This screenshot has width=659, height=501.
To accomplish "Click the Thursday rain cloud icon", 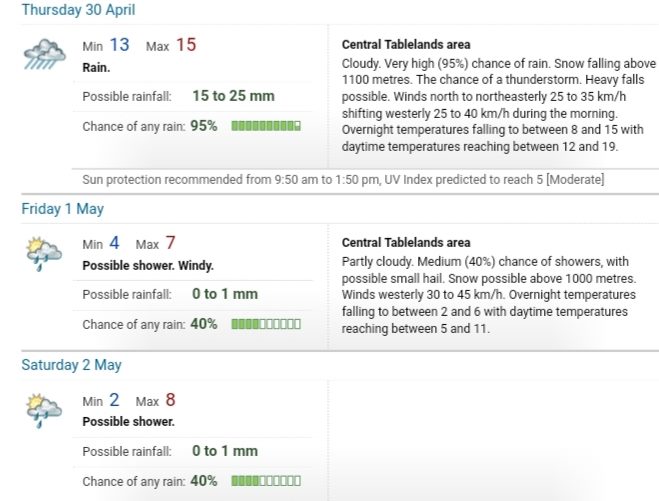I will (45, 55).
